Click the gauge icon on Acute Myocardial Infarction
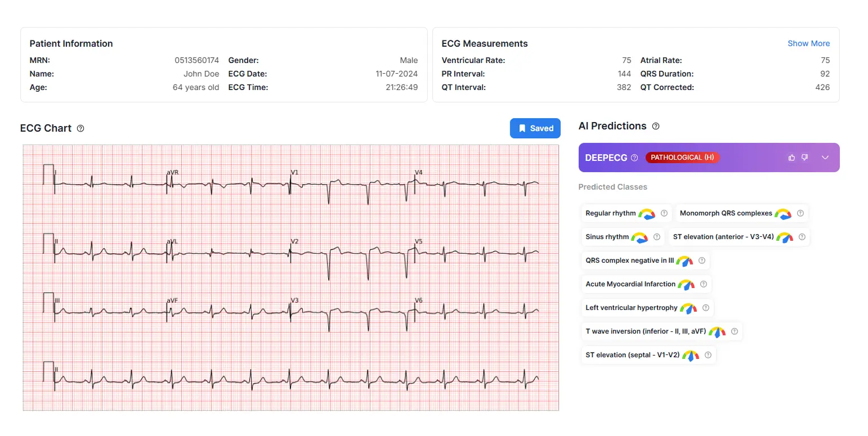This screenshot has width=868, height=436. 687,284
